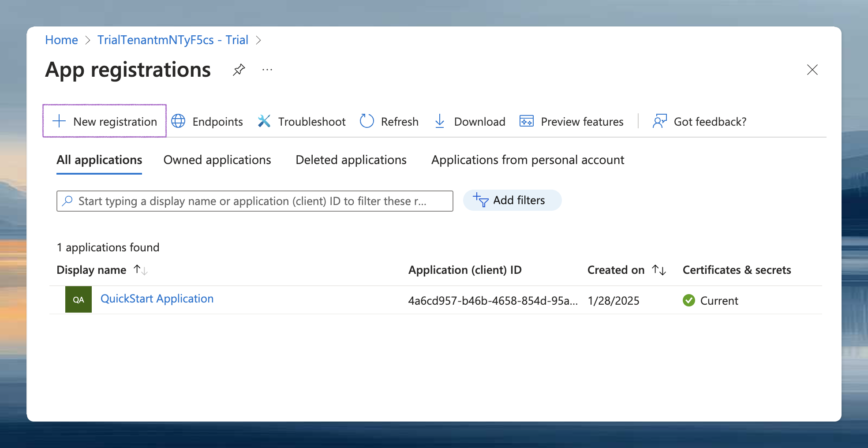Click chevron after Trial breadcrumb

[x=258, y=40]
